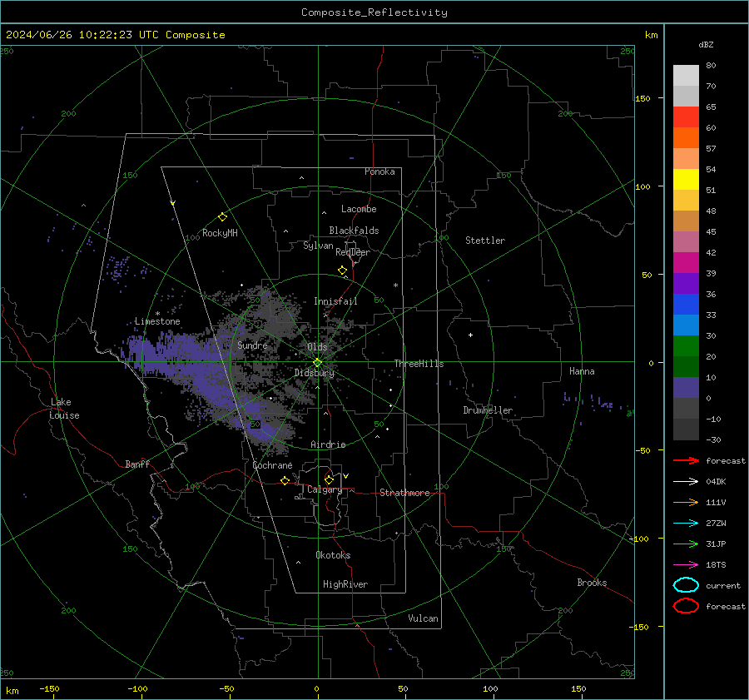Click the royal blue swatch beside 36
749x700 pixels.
(686, 305)
